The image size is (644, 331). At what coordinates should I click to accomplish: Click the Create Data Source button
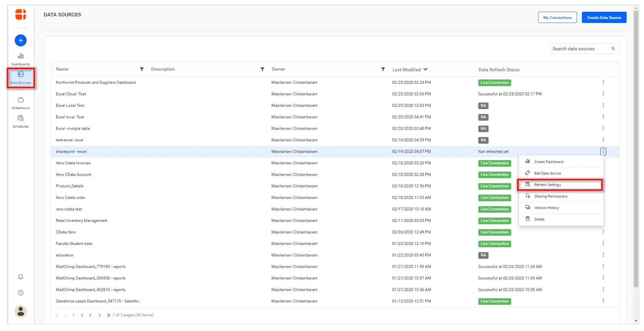[x=604, y=18]
